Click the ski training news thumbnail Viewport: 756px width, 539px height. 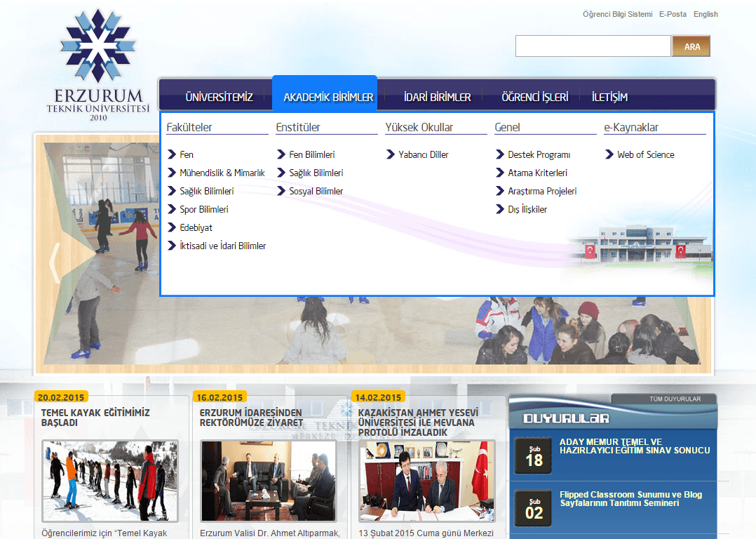pyautogui.click(x=110, y=481)
